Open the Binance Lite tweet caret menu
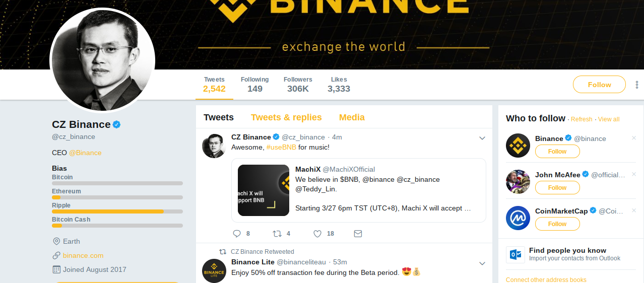 pyautogui.click(x=482, y=263)
